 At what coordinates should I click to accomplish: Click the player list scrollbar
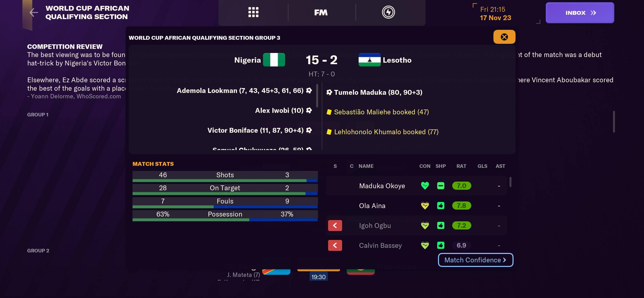[510, 182]
